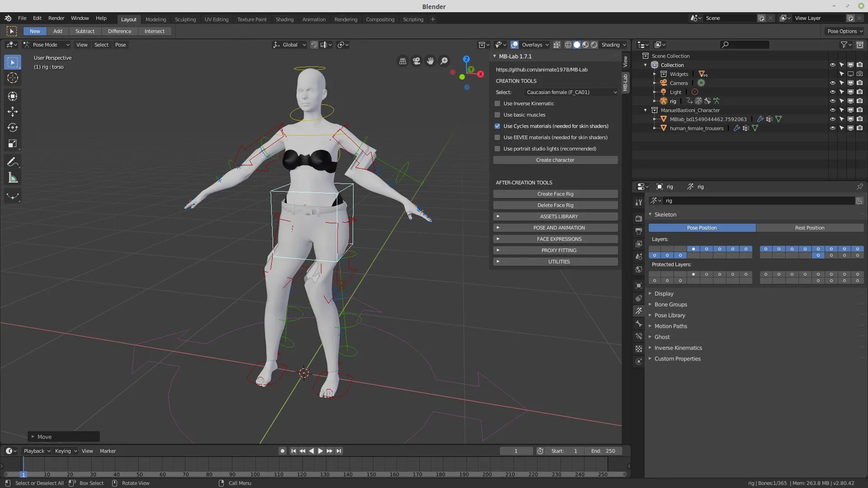Image resolution: width=868 pixels, height=488 pixels.
Task: Open the Pose menu in viewport header
Action: (x=120, y=45)
